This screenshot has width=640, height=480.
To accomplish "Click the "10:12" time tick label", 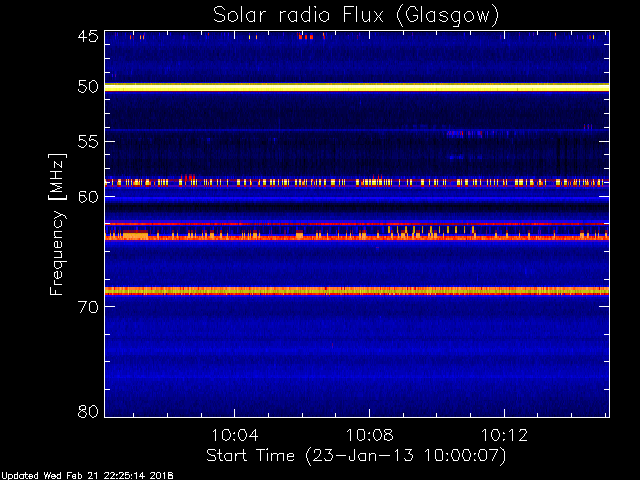I will tap(504, 435).
